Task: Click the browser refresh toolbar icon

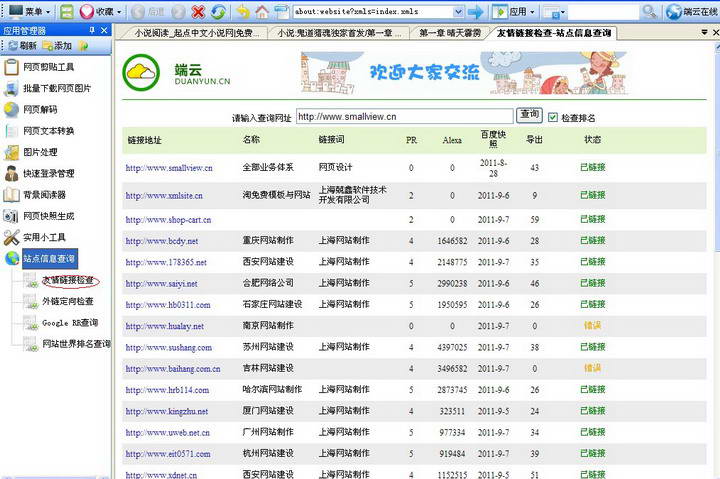Action: [x=218, y=12]
